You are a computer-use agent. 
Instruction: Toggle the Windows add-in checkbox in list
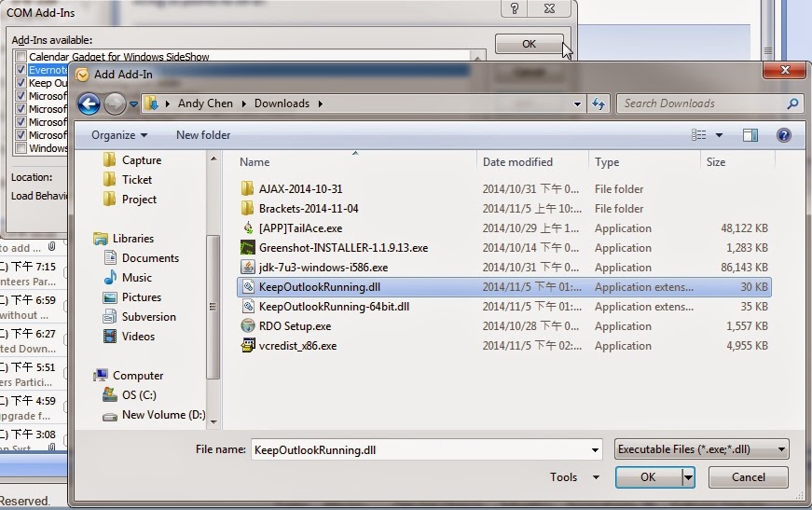(x=21, y=148)
